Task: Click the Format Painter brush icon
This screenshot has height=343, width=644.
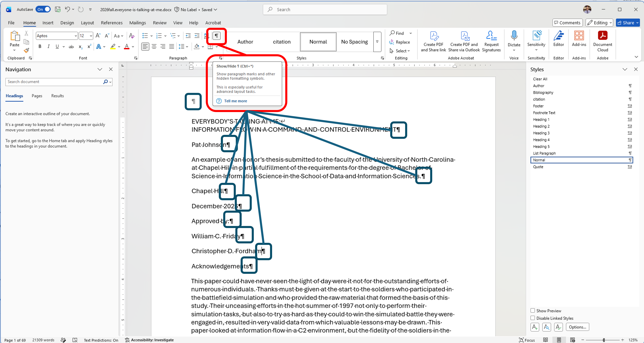Action: 26,51
